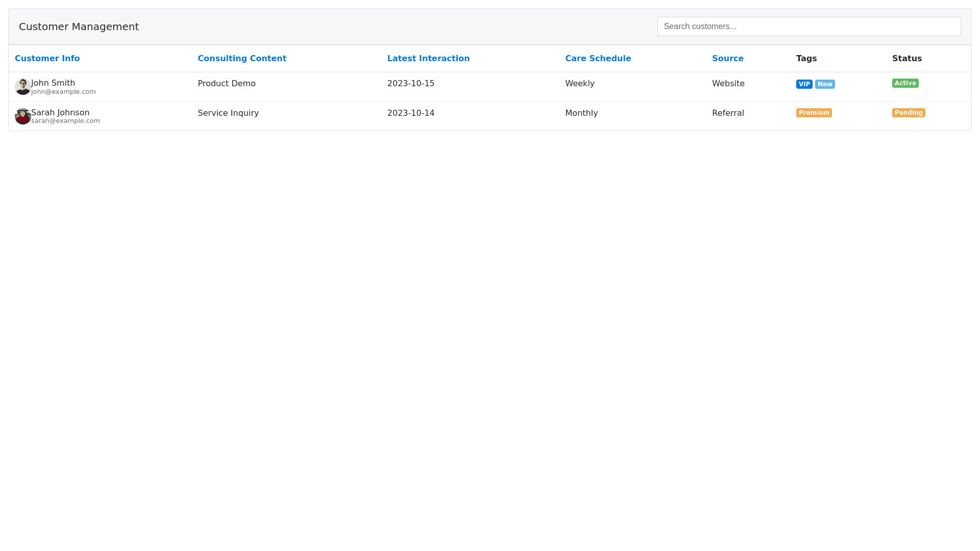Click the Premium tag badge
Viewport: 980px width, 551px height.
814,113
